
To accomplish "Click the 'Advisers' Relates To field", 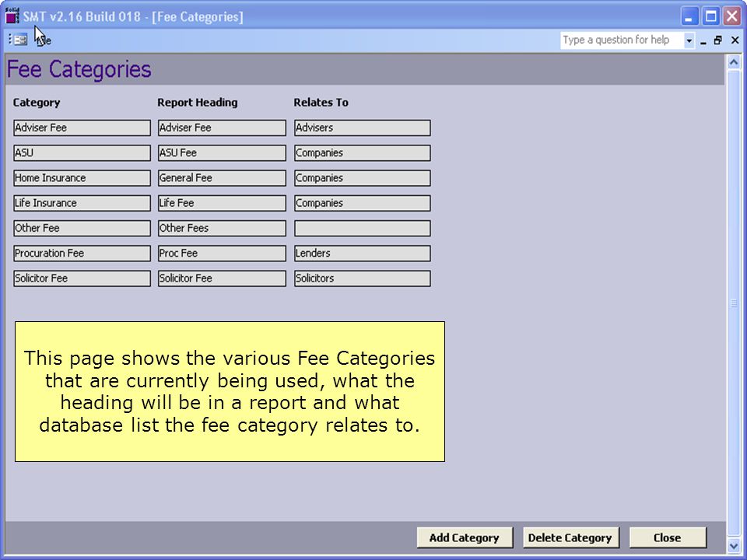I will (363, 128).
